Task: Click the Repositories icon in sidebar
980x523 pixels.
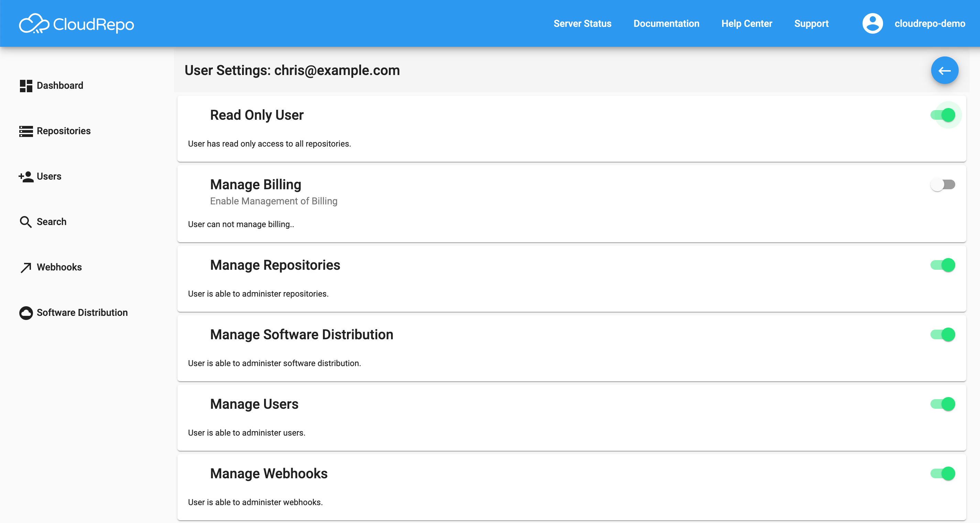Action: (26, 131)
